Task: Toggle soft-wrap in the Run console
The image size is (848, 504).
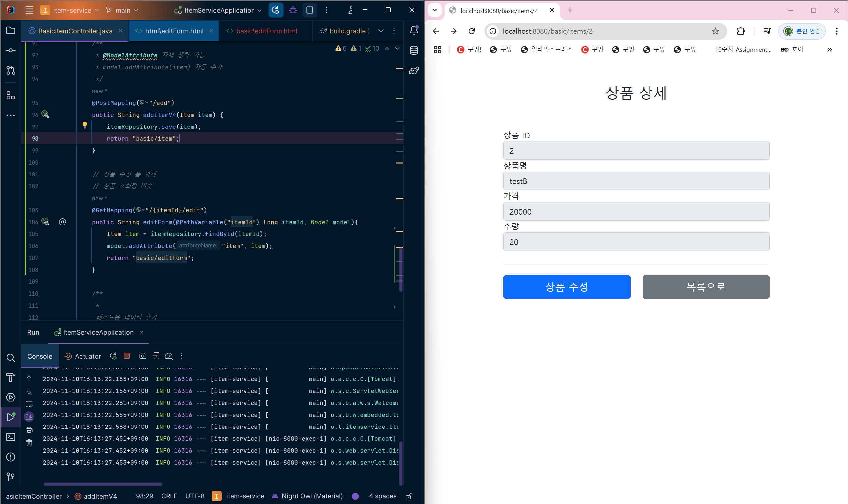Action: click(x=29, y=404)
